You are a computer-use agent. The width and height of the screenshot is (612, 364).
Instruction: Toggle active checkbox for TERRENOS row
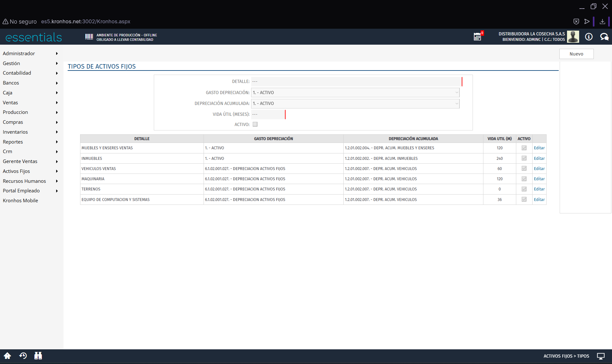pos(524,189)
